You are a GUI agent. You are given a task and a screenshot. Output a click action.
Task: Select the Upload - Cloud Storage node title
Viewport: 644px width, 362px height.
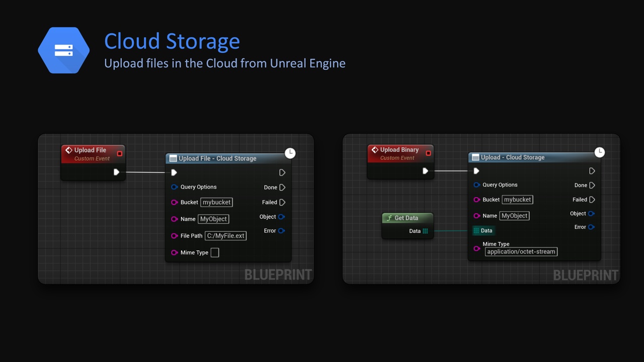point(513,157)
